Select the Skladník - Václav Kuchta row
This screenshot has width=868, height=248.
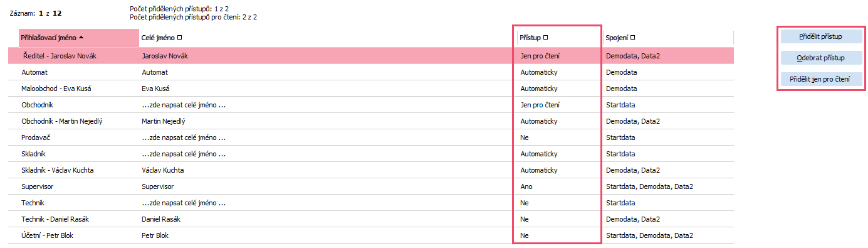point(370,170)
